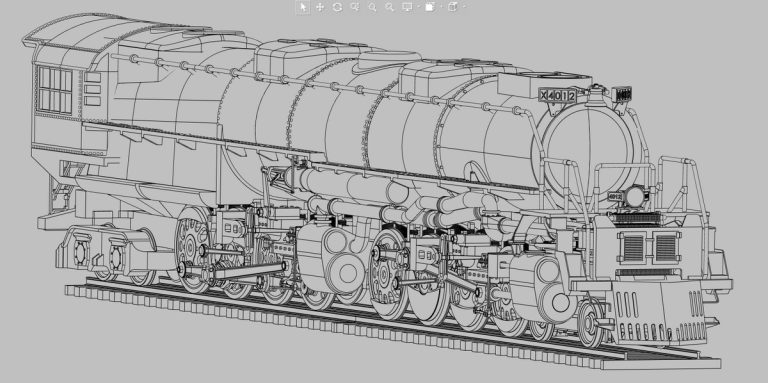Click the first magnifier zoom tool
Screen dimensions: 768x383
pos(372,7)
